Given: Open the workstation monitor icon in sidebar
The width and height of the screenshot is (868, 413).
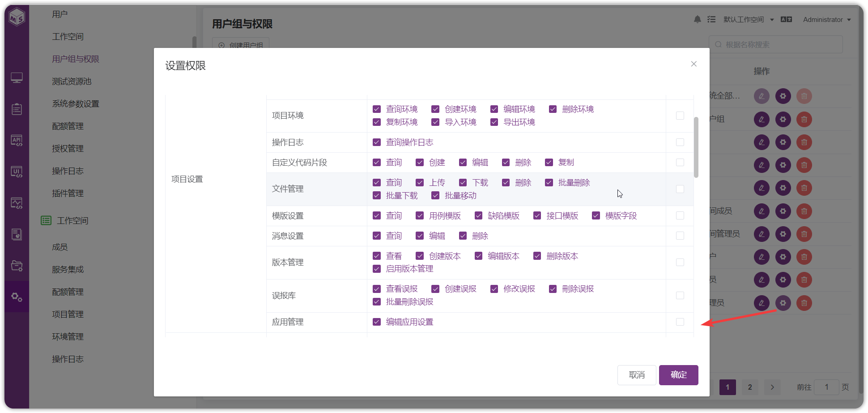Looking at the screenshot, I should click(x=17, y=78).
